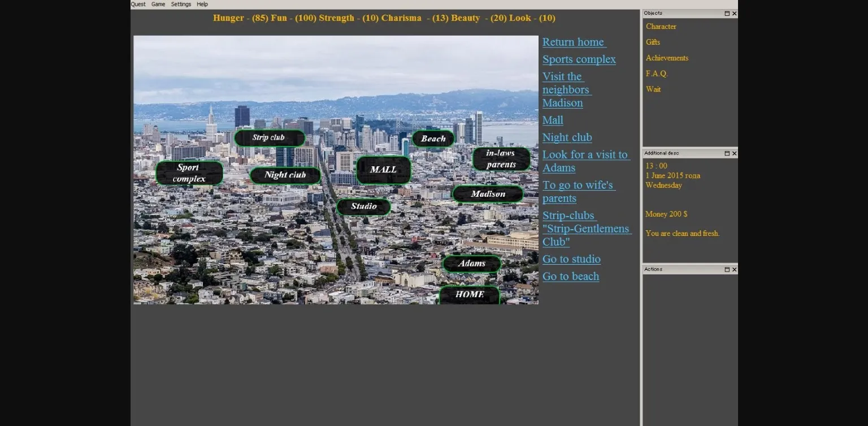Select the in-laws parents map marker
This screenshot has height=426, width=868.
501,159
